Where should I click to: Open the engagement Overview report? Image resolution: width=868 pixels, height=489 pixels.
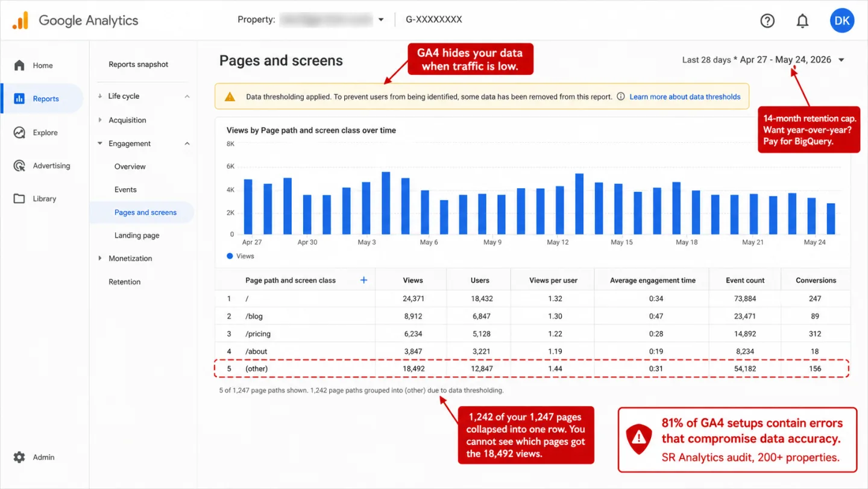pyautogui.click(x=130, y=166)
